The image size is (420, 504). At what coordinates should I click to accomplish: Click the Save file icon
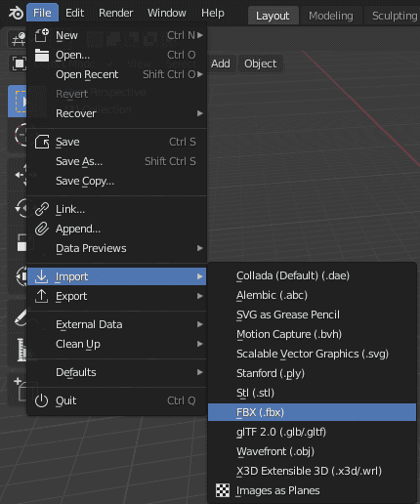42,142
